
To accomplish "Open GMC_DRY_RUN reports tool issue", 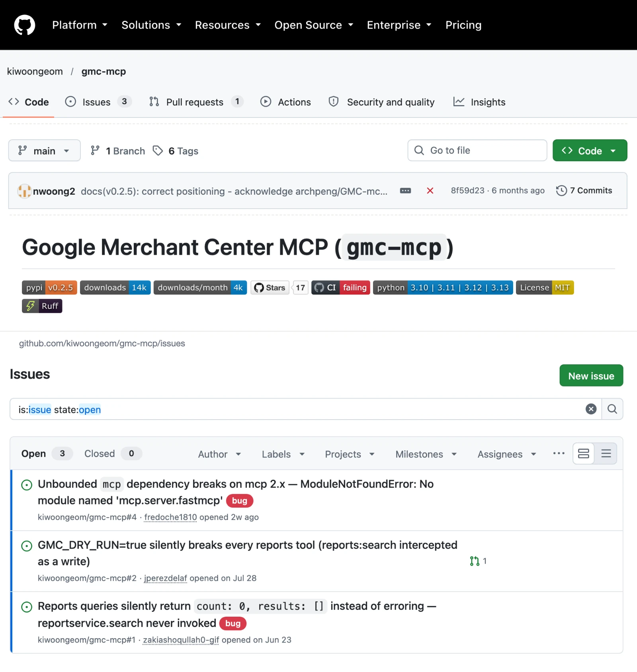I will pos(248,553).
